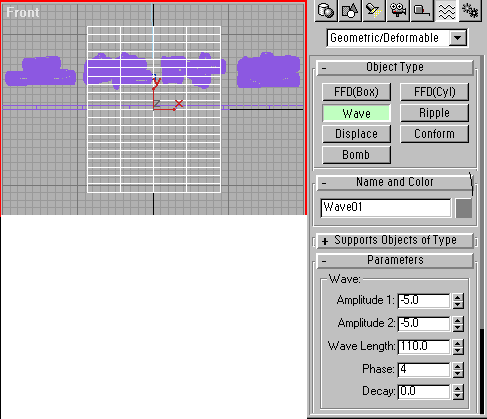The height and width of the screenshot is (419, 487).
Task: Click the FFD(Box) button
Action: click(356, 92)
